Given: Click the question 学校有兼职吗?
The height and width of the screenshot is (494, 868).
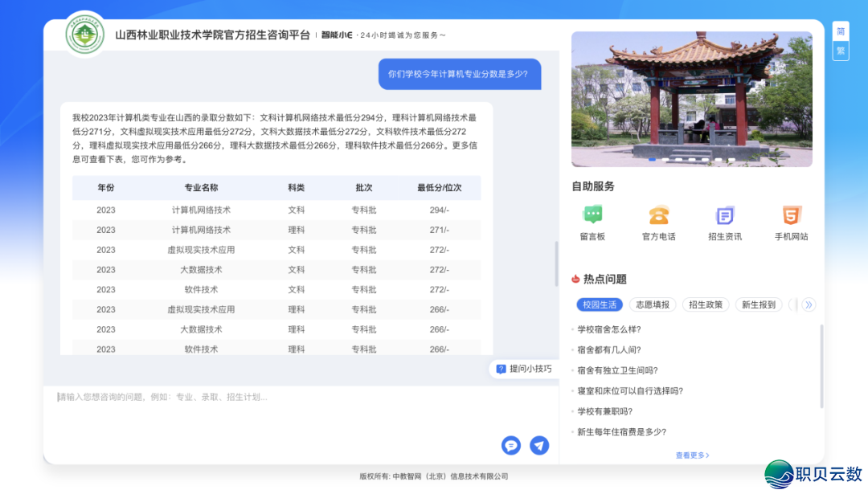Looking at the screenshot, I should (604, 411).
